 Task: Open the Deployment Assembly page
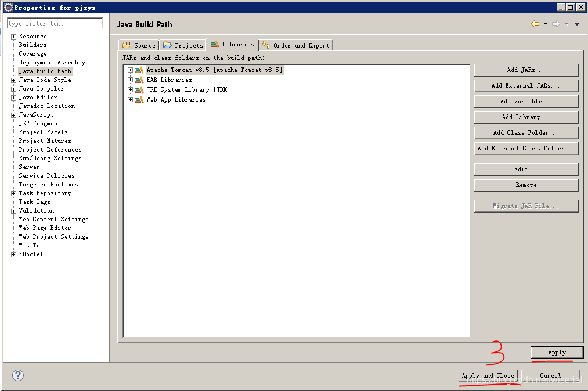[x=52, y=63]
